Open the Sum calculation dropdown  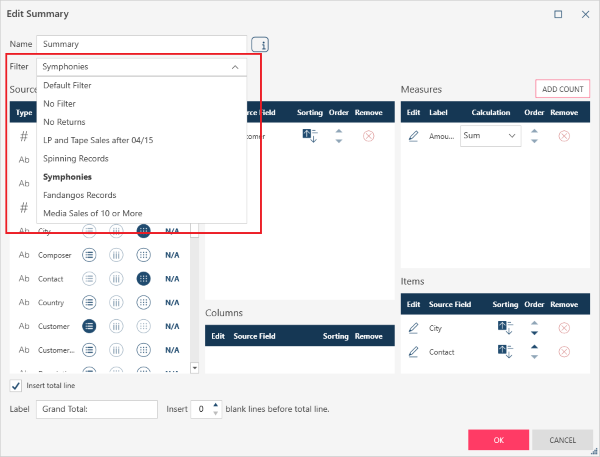[x=490, y=135]
